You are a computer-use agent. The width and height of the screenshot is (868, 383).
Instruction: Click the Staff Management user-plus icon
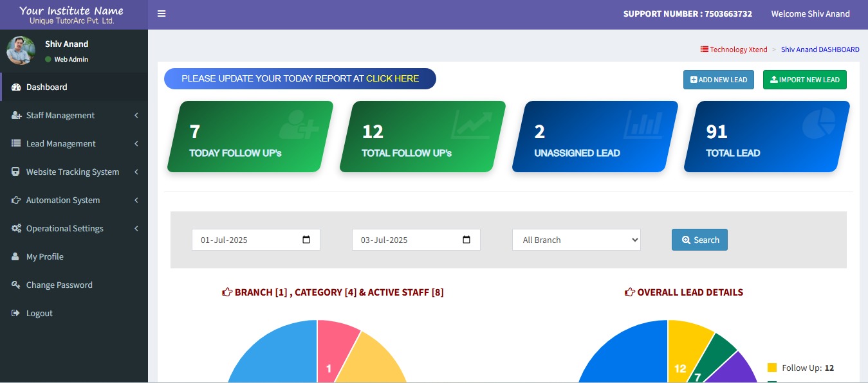coord(16,116)
